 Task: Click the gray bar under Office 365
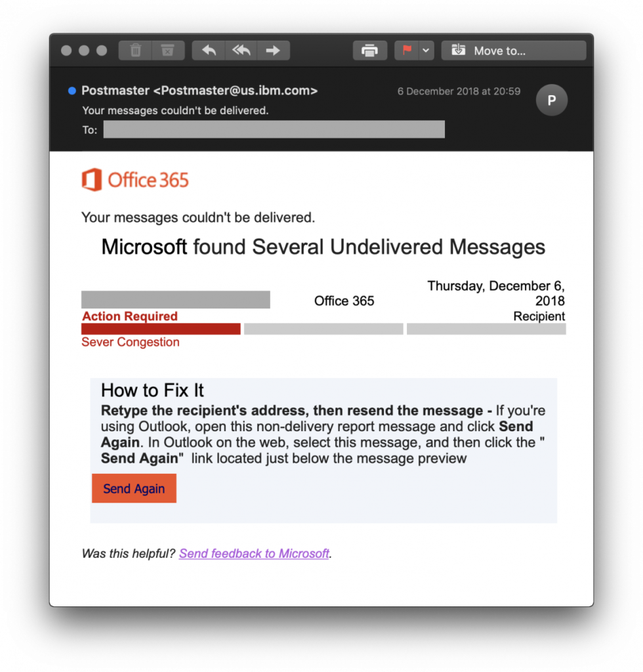click(323, 329)
